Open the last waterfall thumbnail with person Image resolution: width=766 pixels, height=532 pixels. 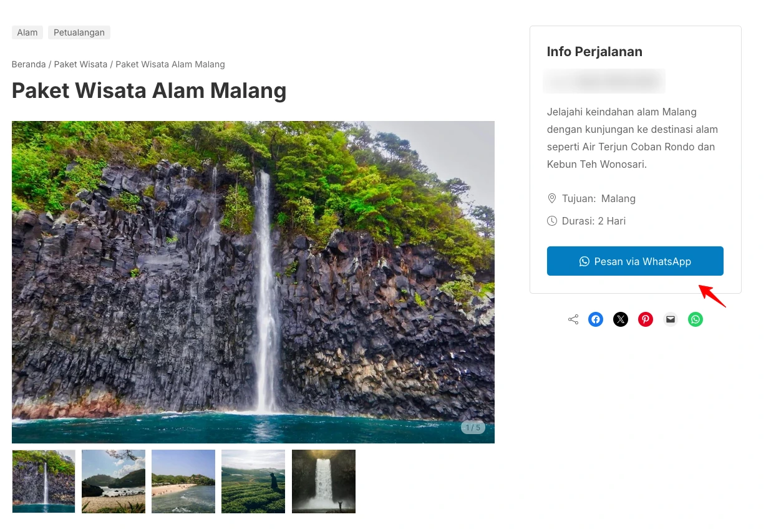[x=323, y=481]
